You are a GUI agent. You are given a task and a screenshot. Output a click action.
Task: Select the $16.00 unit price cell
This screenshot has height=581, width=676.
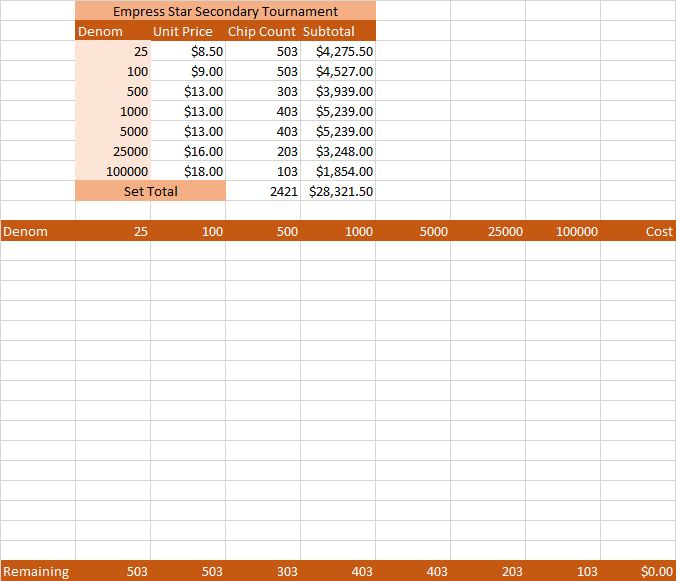coord(188,151)
